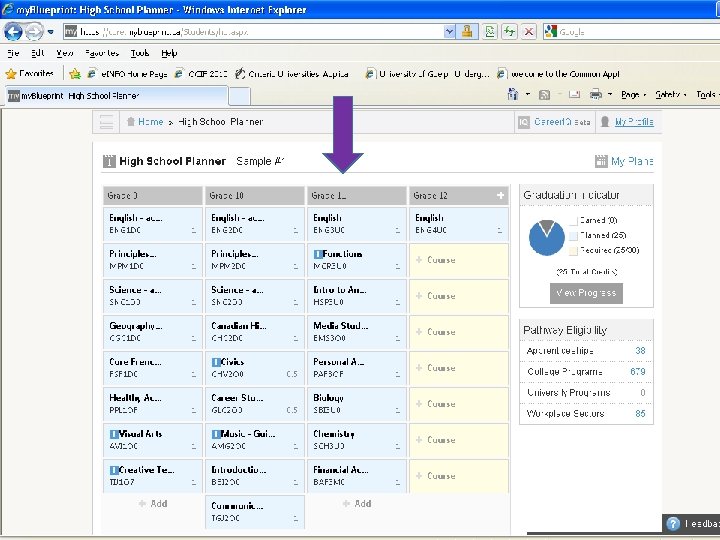Open the My Profile link

[634, 122]
